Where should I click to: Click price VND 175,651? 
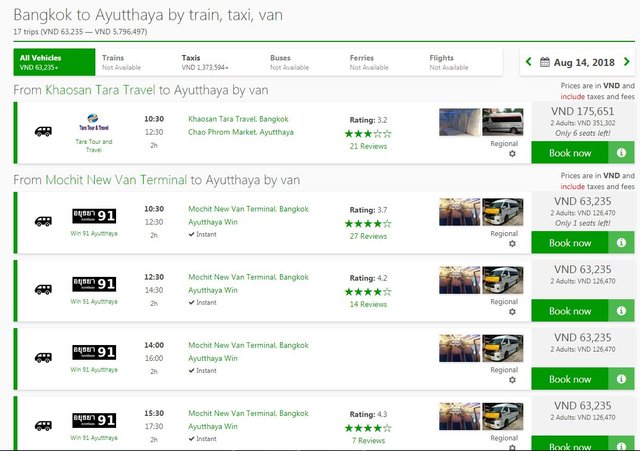pyautogui.click(x=582, y=111)
